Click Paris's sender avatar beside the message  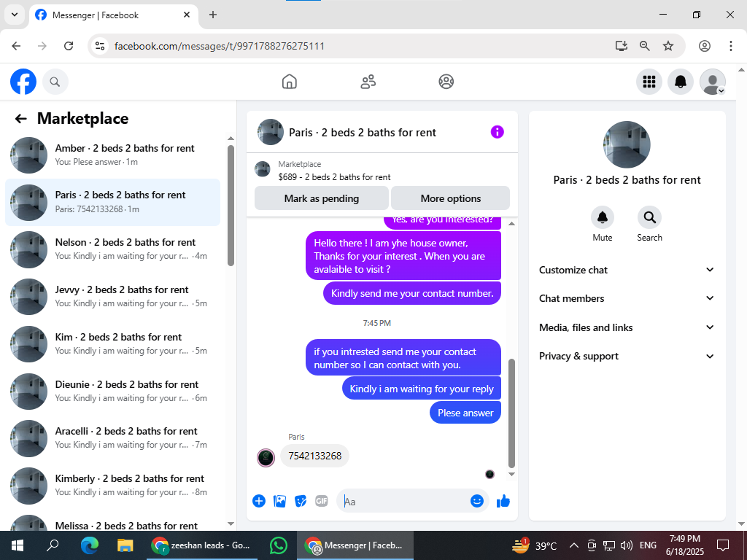266,458
